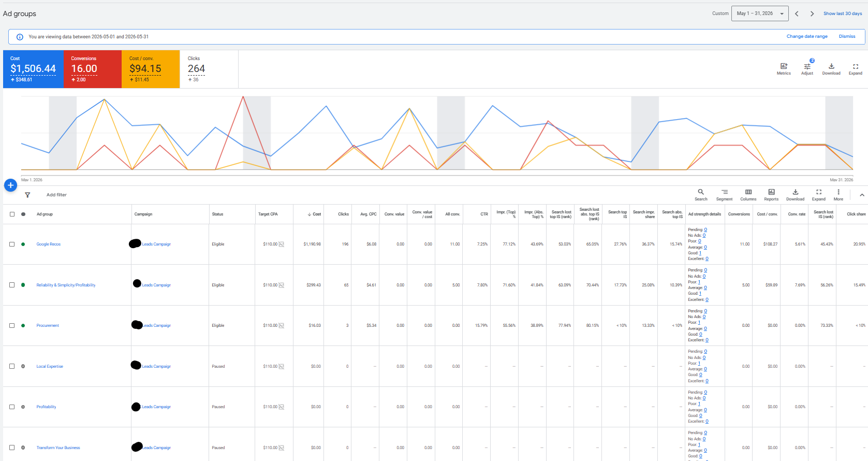This screenshot has height=461, width=868.
Task: Open the Transform Your Business ad group
Action: click(58, 448)
